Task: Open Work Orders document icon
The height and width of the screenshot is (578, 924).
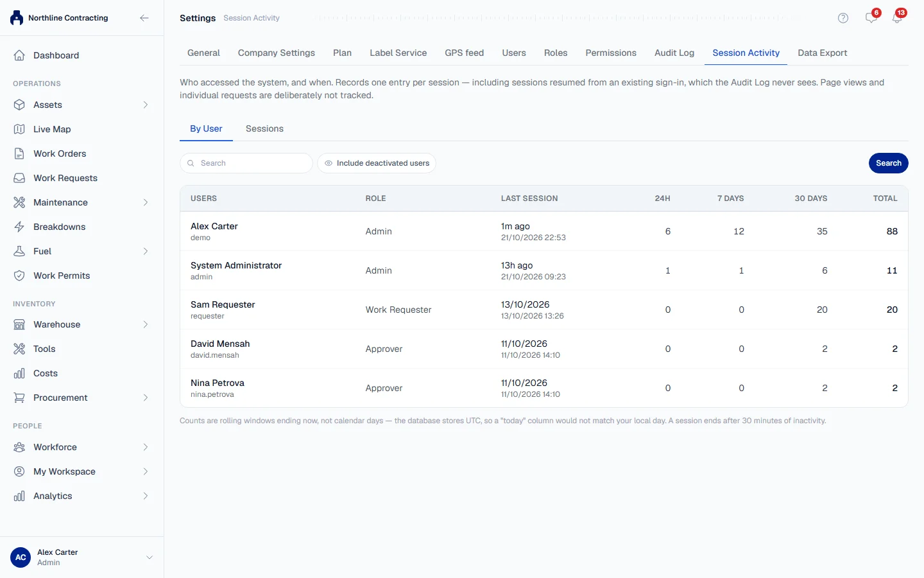Action: pyautogui.click(x=19, y=153)
